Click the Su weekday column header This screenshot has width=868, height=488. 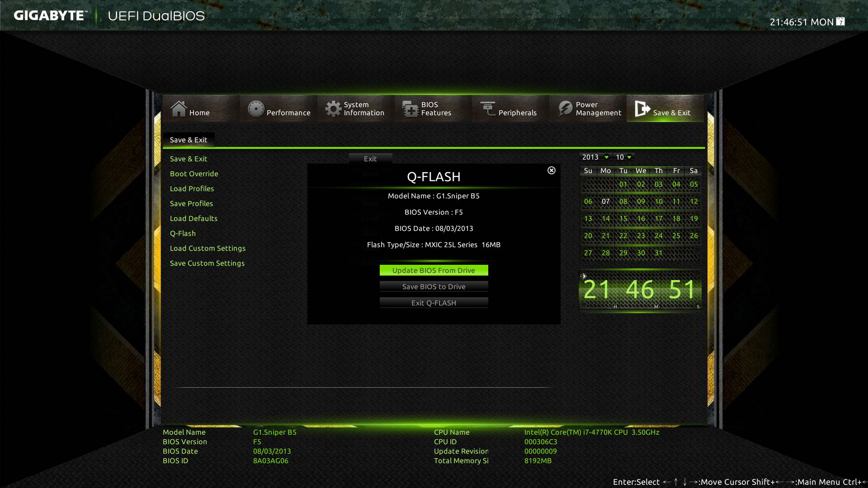tap(588, 170)
